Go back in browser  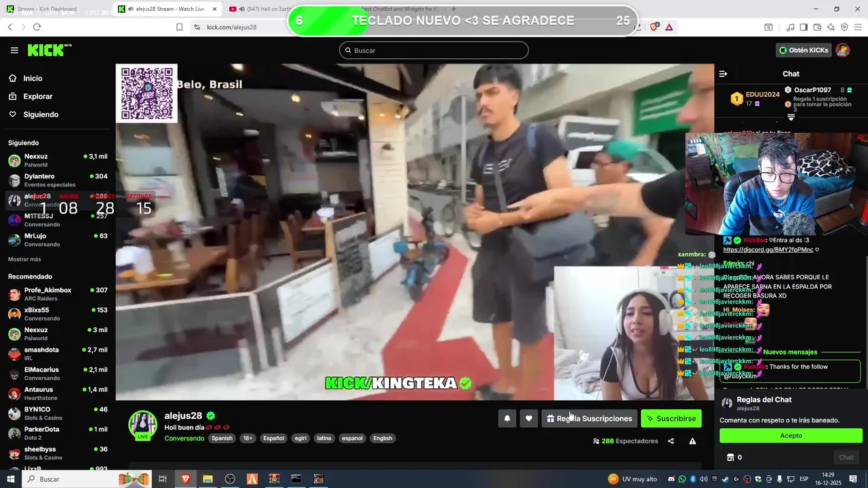pyautogui.click(x=9, y=27)
